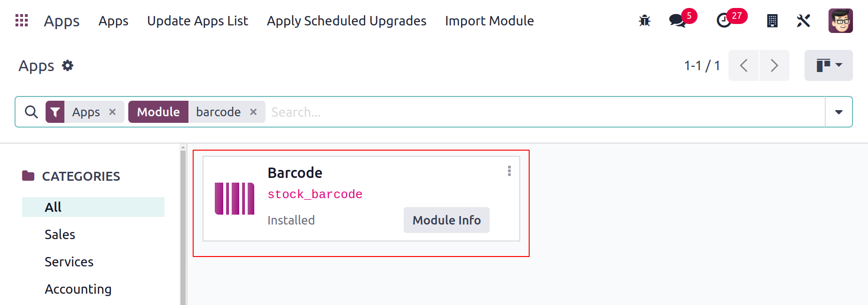
Task: Toggle the search options dropdown arrow
Action: pyautogui.click(x=839, y=112)
